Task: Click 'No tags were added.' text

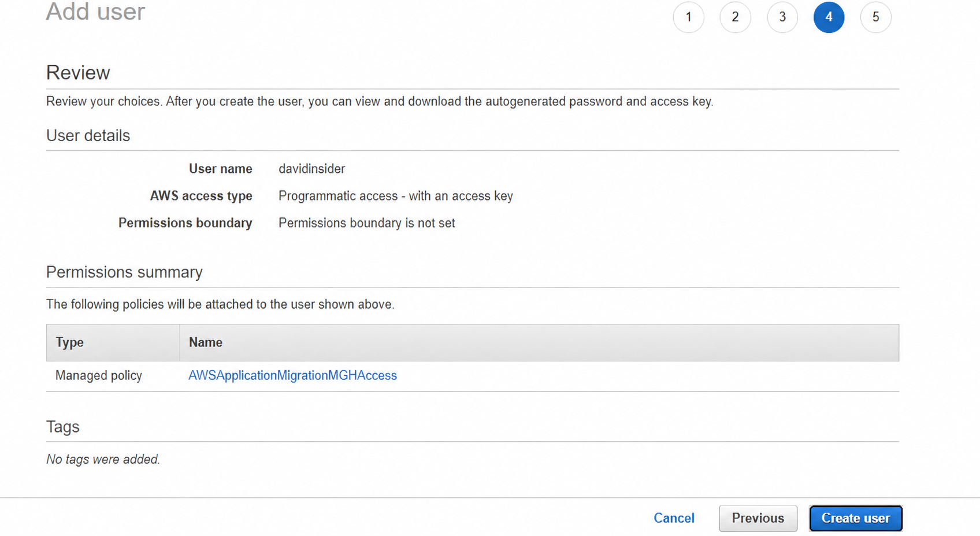Action: point(103,459)
